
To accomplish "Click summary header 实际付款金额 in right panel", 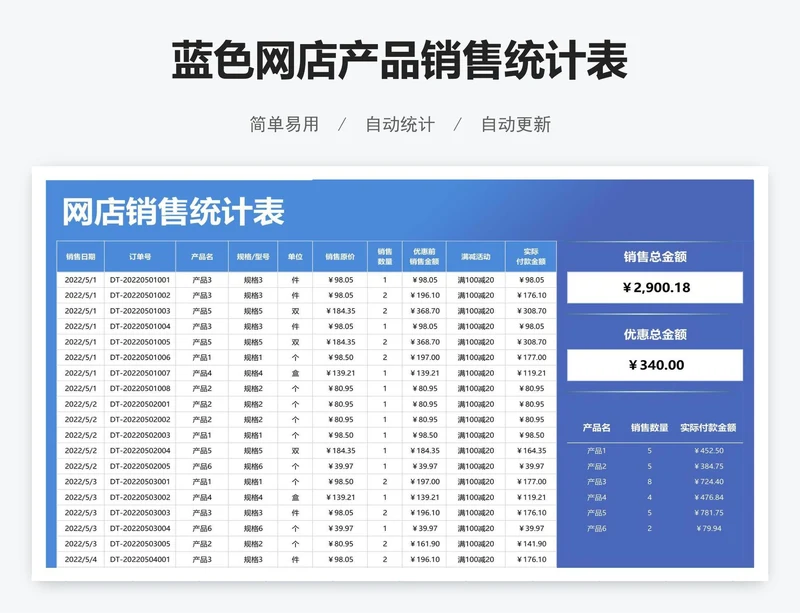I will [708, 428].
